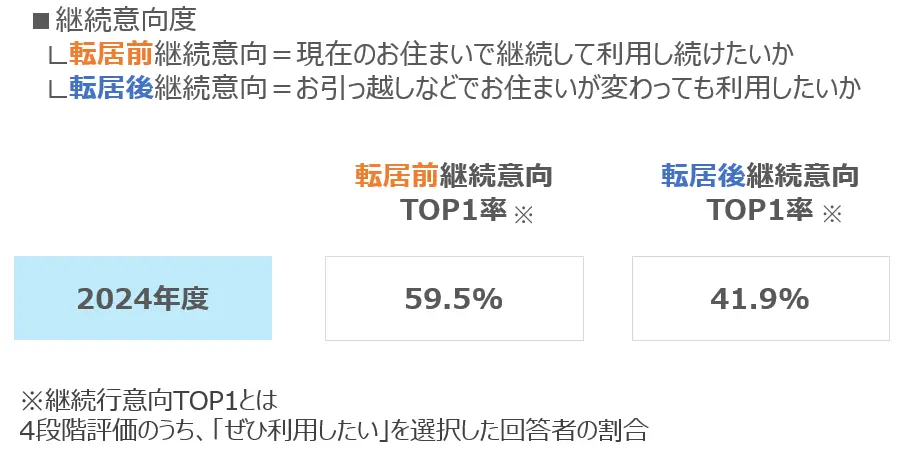920x449 pixels.
Task: Click the 59.5% value box
Action: [454, 298]
